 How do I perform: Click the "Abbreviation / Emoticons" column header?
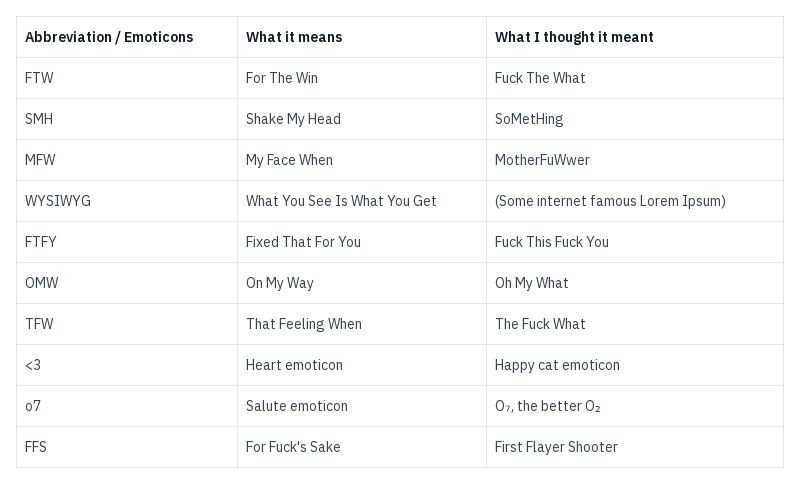tap(109, 37)
